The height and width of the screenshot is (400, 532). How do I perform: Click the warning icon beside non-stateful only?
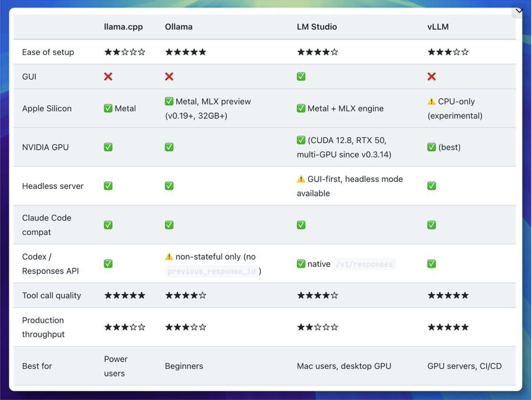(x=169, y=256)
